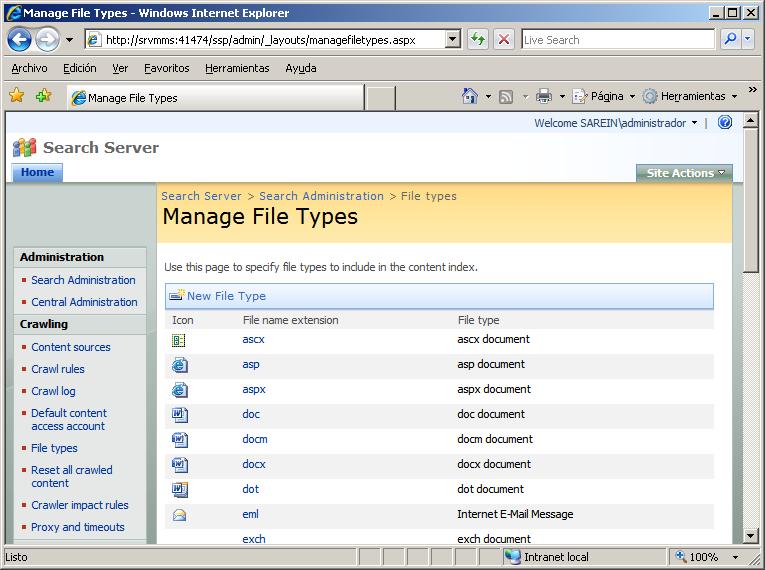Open Crawl log link
The height and width of the screenshot is (570, 765).
pyautogui.click(x=53, y=391)
